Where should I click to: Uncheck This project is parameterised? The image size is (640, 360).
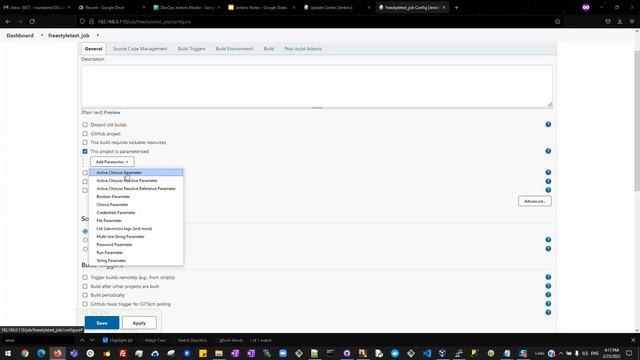click(85, 151)
